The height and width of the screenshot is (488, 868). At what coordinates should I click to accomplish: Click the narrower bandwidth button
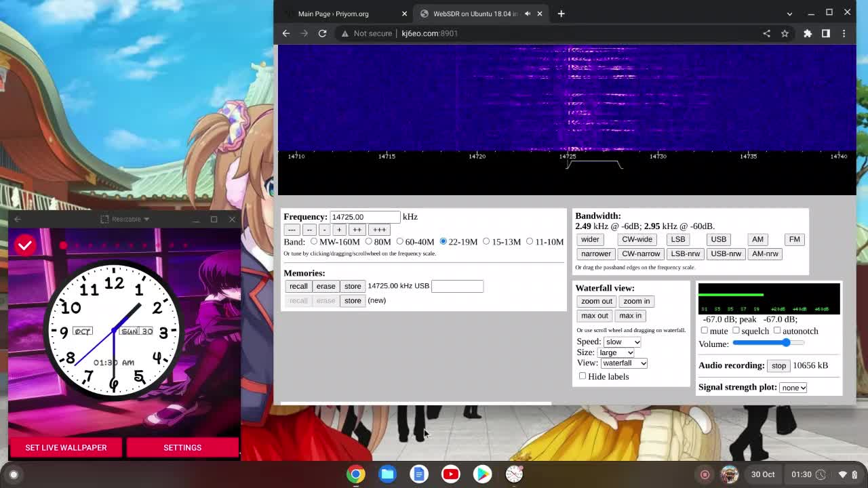(x=596, y=253)
